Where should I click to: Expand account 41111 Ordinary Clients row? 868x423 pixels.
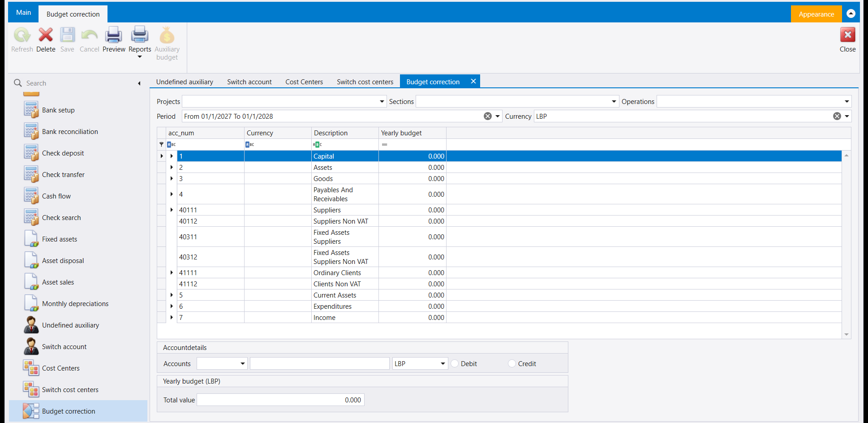coord(172,272)
